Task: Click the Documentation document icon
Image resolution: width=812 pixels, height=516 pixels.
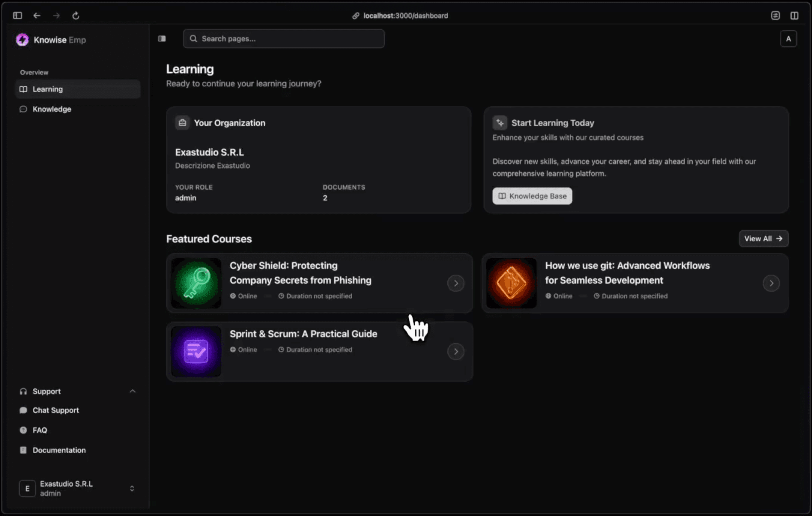Action: [23, 450]
